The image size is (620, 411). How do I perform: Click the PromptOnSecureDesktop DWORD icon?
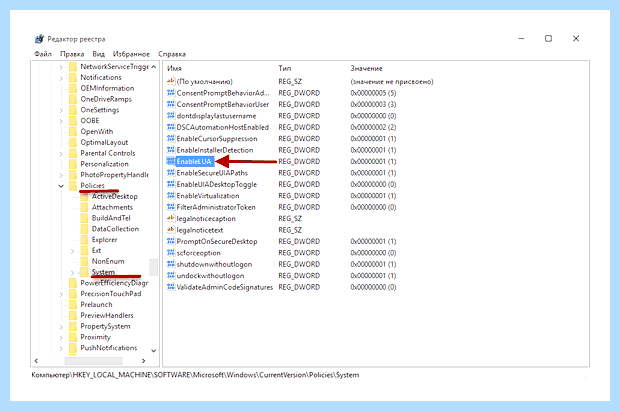coord(171,241)
